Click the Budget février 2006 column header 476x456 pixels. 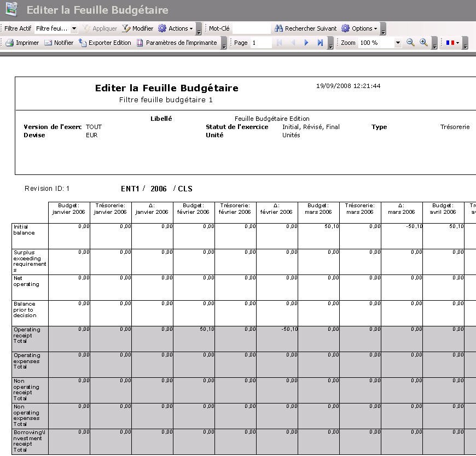[194, 209]
